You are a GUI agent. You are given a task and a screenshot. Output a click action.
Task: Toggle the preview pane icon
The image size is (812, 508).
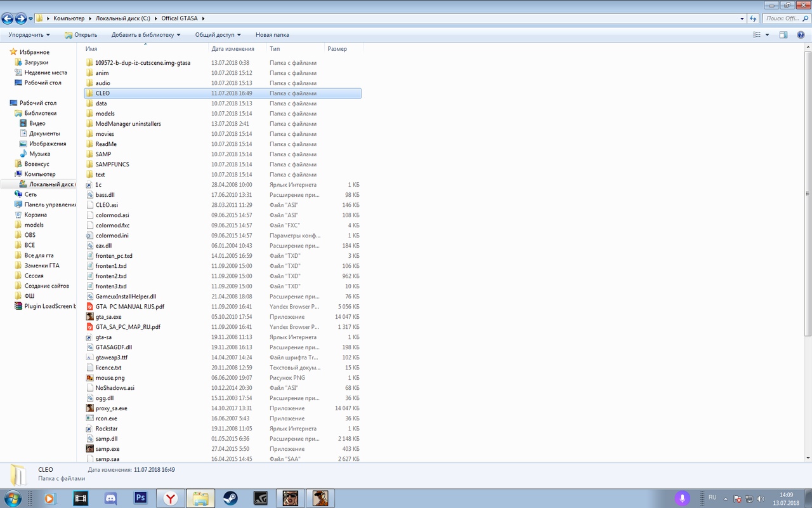[x=783, y=35]
